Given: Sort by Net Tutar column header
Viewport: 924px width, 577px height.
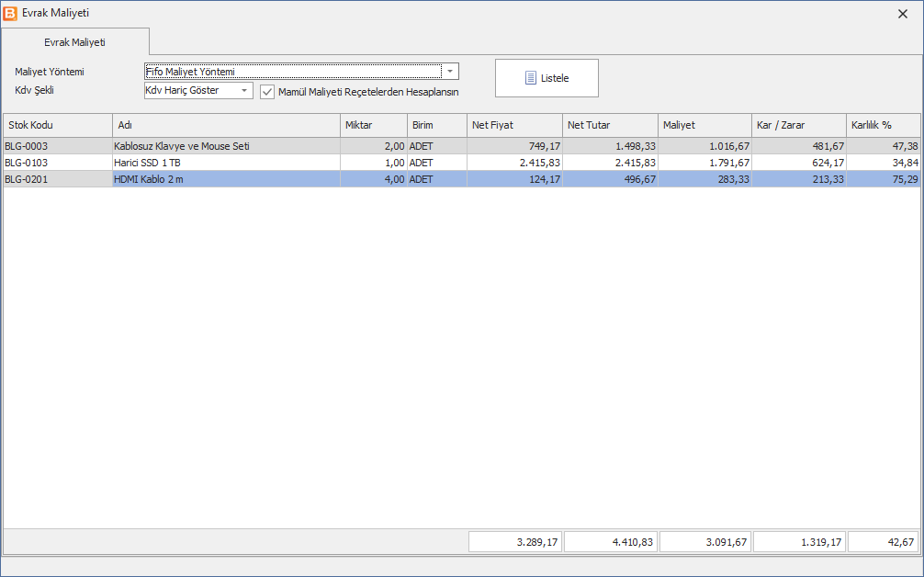Looking at the screenshot, I should pyautogui.click(x=610, y=125).
